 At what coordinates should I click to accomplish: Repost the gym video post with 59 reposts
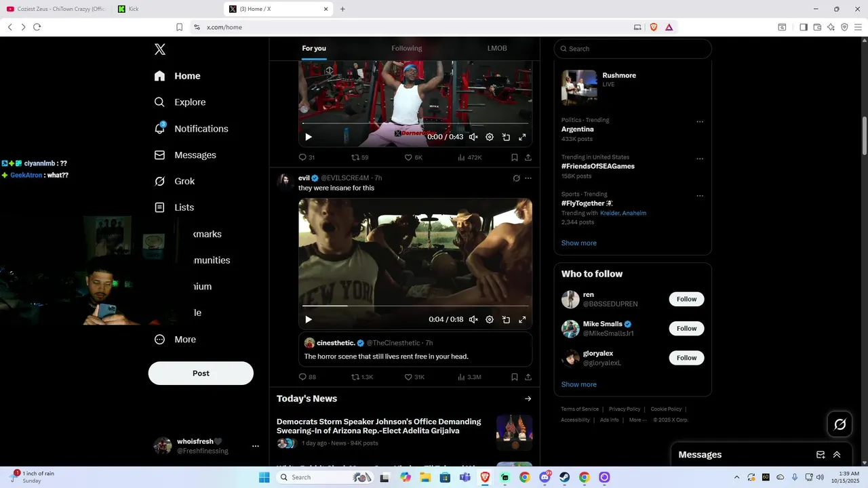[x=359, y=157]
